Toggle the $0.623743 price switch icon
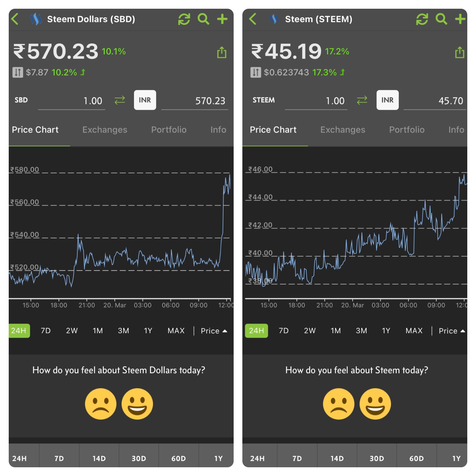 (256, 73)
